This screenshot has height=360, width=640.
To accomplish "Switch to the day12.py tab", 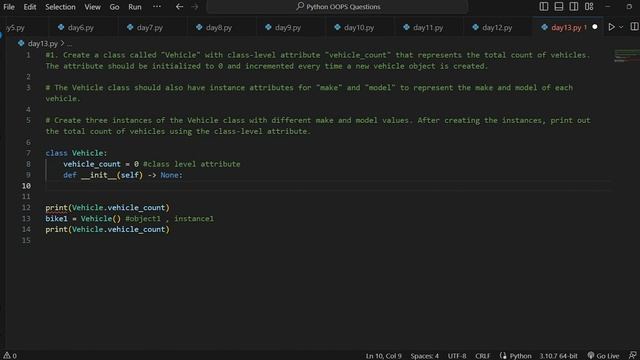I will coord(497,27).
